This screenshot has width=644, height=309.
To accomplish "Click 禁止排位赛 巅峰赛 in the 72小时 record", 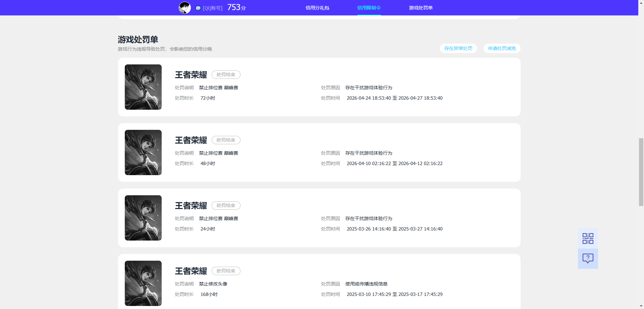I will (x=218, y=88).
